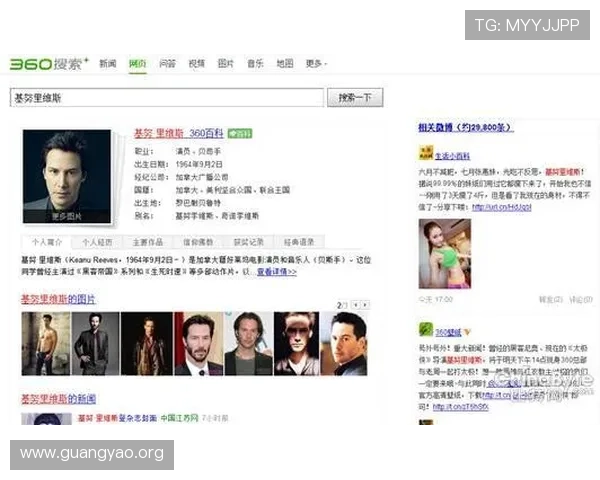
Task: Click the 中国江苏网 news source
Action: [179, 418]
